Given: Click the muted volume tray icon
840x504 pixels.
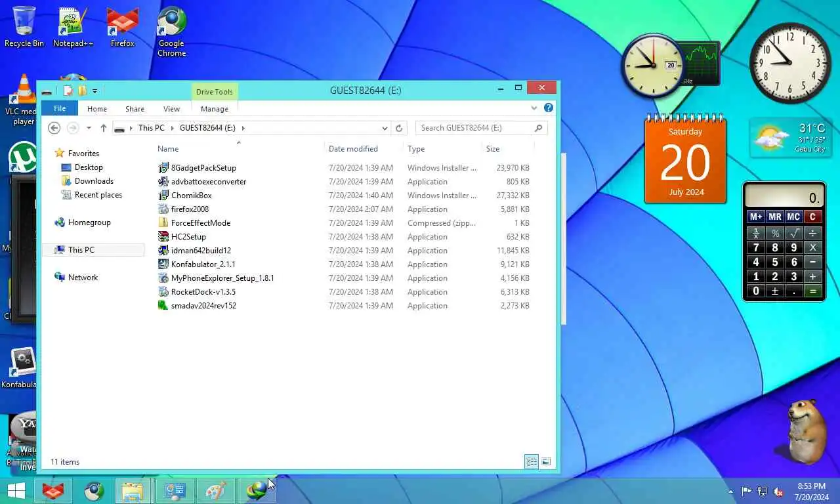Looking at the screenshot, I should point(779,492).
